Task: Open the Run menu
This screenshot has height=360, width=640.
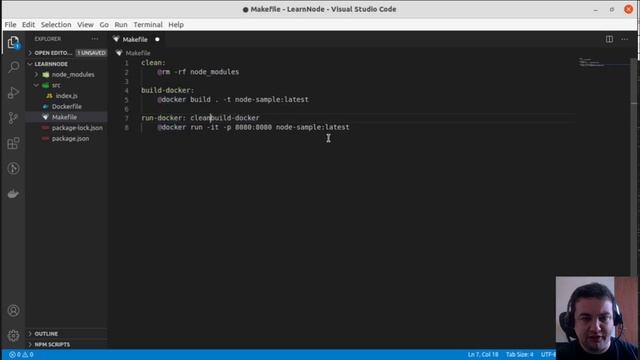Action: pos(121,25)
